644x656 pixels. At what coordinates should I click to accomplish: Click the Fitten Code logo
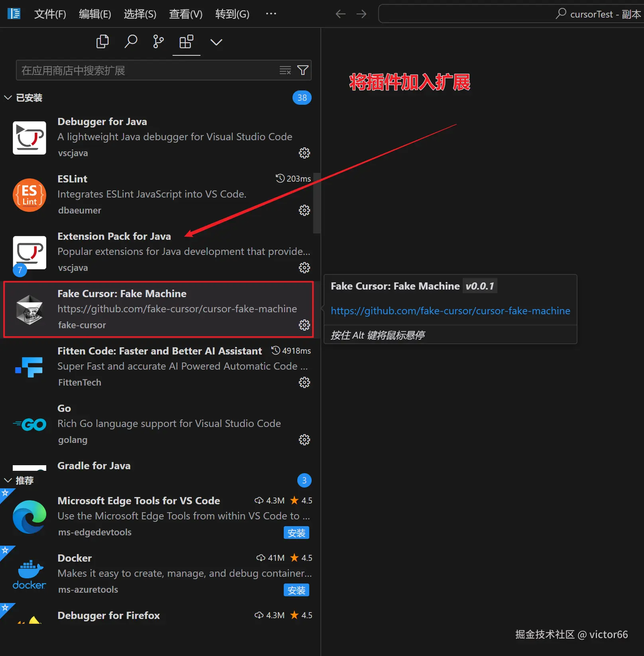29,367
